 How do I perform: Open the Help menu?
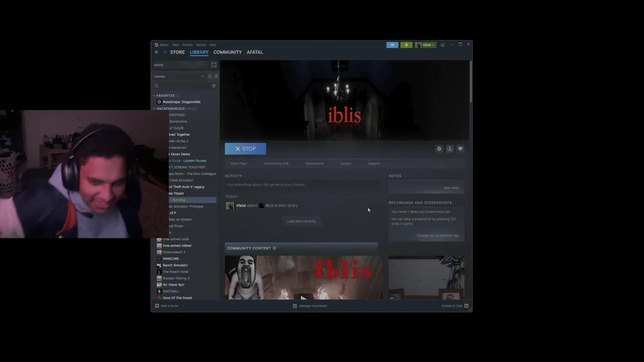pos(212,45)
